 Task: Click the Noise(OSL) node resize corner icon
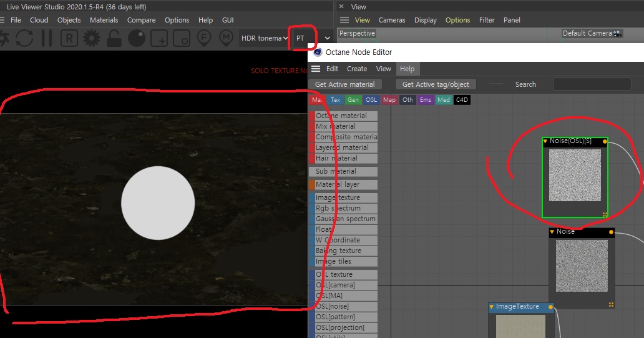(605, 214)
